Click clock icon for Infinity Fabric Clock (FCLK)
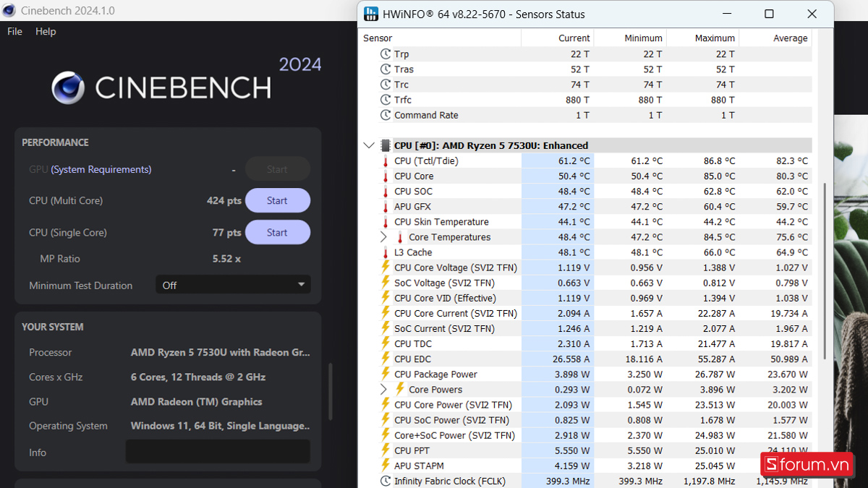 386,481
